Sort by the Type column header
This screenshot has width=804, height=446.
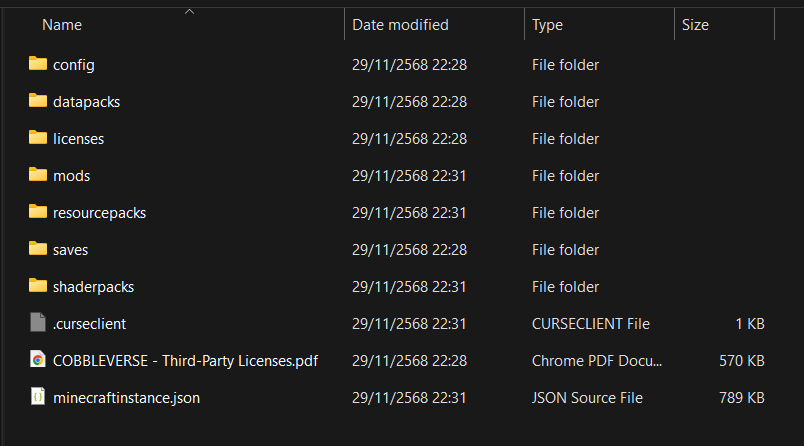(x=547, y=24)
